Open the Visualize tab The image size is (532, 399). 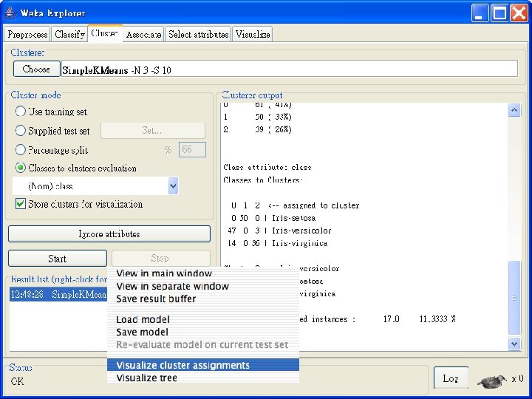coord(253,34)
